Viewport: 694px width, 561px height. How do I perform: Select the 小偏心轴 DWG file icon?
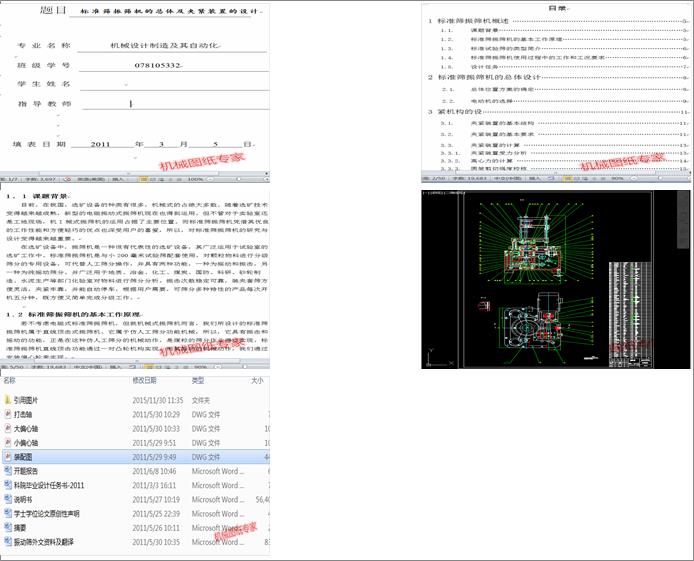click(8, 442)
